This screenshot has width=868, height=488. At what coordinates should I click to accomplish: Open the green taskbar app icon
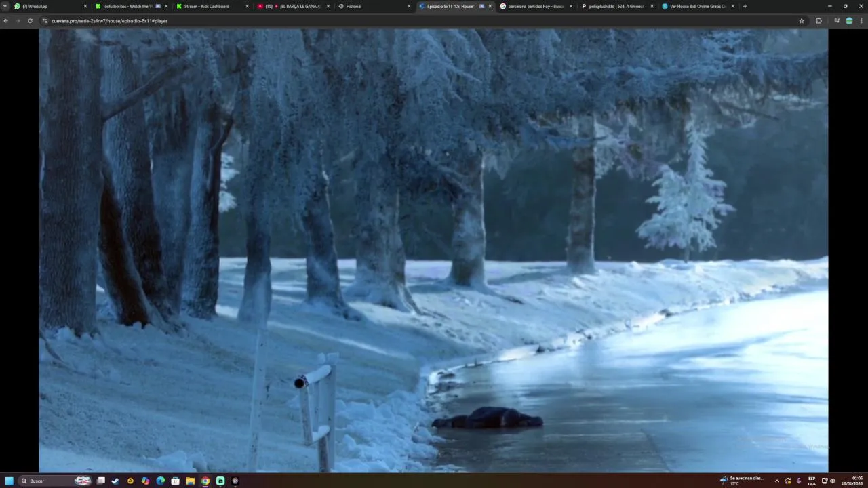[x=220, y=481]
